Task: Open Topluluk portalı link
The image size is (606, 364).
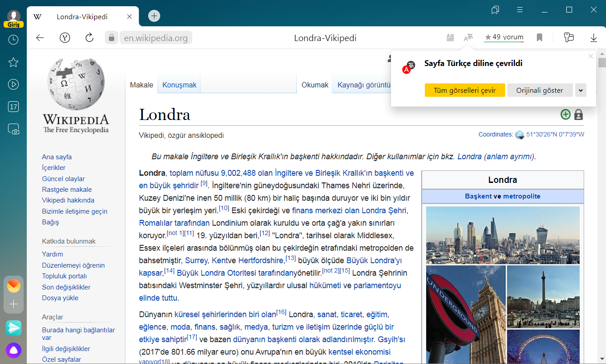Action: (x=64, y=276)
